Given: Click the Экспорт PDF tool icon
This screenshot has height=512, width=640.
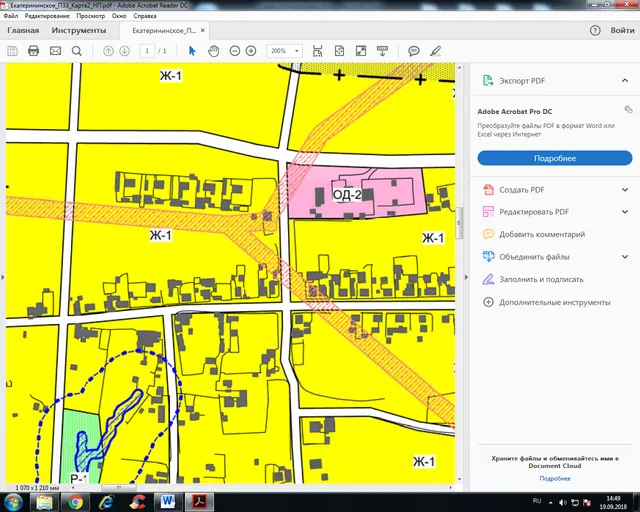Looking at the screenshot, I should click(x=488, y=80).
